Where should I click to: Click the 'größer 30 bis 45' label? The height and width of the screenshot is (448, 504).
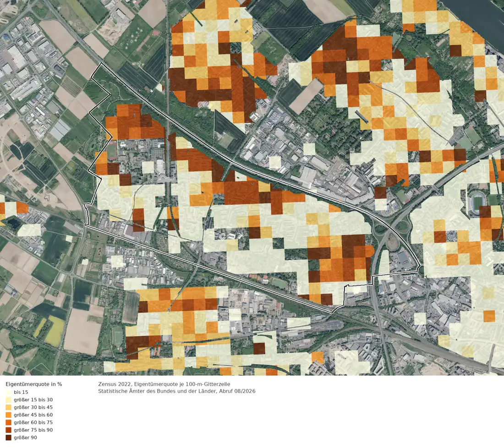click(x=33, y=407)
